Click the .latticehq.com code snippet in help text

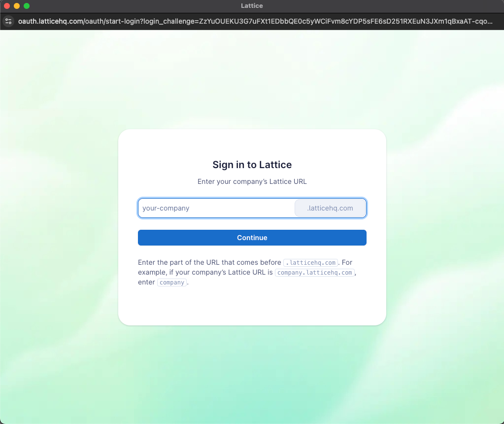point(310,262)
